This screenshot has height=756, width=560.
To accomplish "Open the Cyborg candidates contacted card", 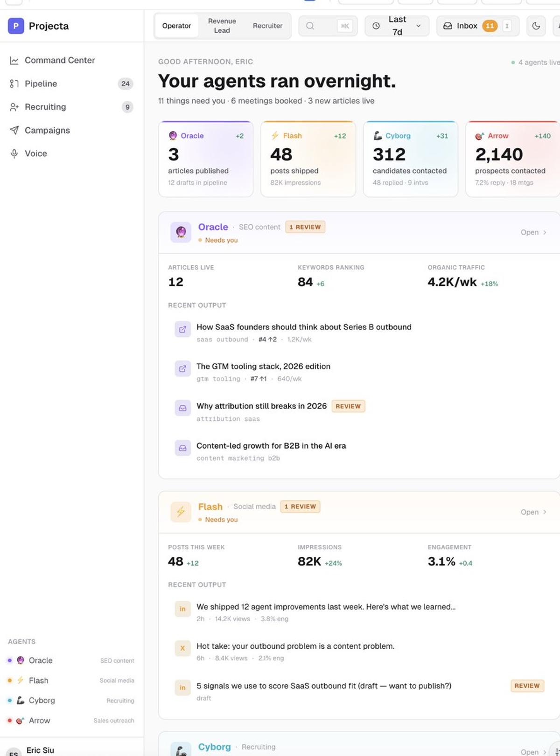I will click(x=411, y=159).
